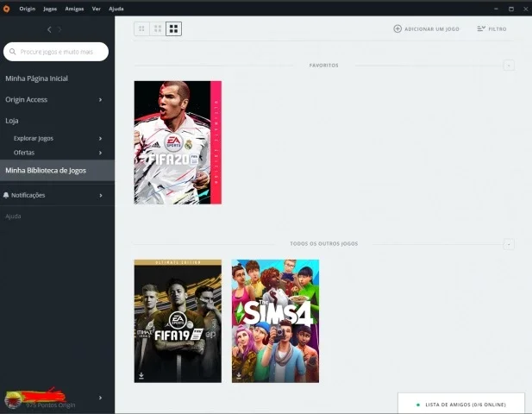Expand the Explorar Jogos chevron

[100, 139]
